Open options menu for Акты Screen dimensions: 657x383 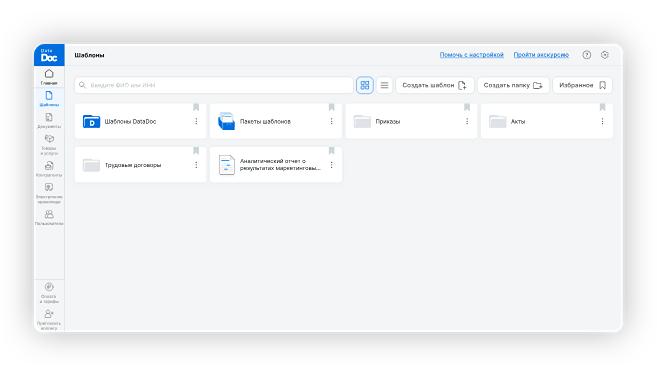[x=602, y=121]
